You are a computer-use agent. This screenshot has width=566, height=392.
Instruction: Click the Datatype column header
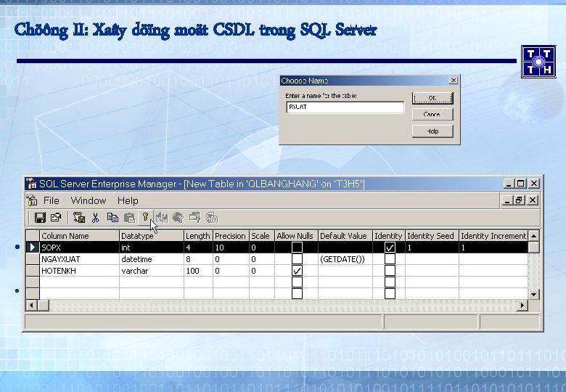[x=151, y=236]
